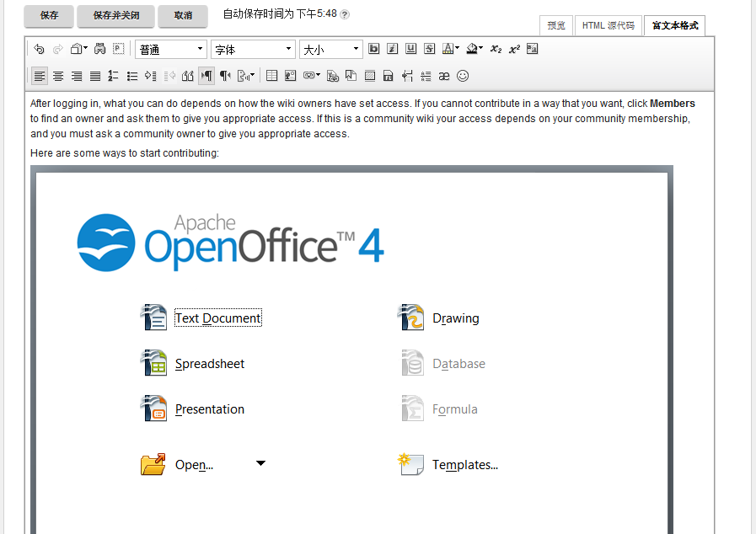This screenshot has width=756, height=534.
Task: Set align right
Action: [77, 76]
